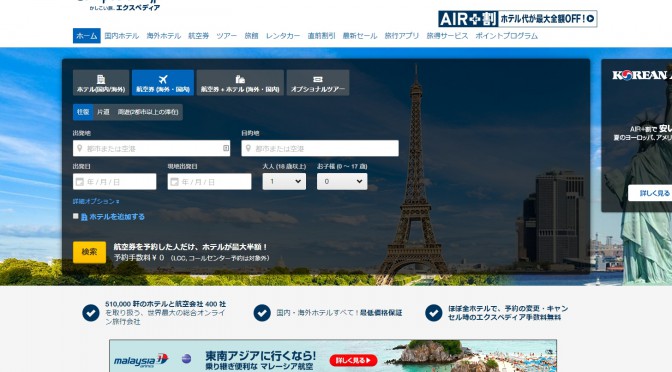Screen dimensions: 672x372
Task: Open the 大人 adults count dropdown
Action: pyautogui.click(x=284, y=182)
